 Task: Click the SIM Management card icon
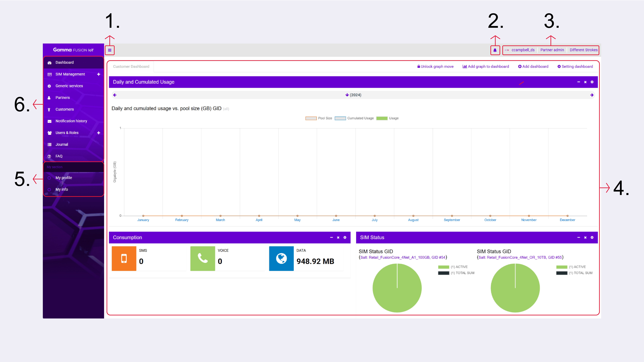click(50, 74)
